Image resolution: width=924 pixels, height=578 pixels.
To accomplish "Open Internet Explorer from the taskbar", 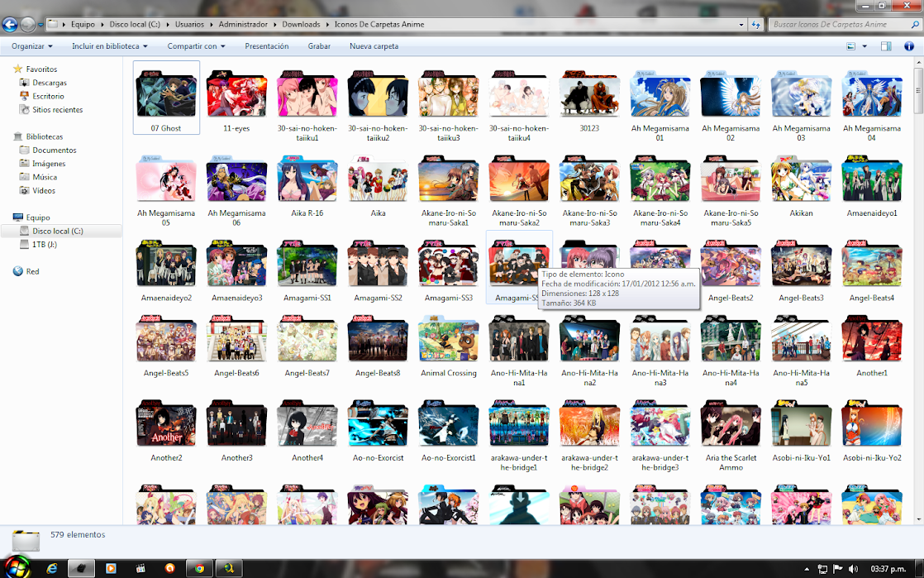I will [x=52, y=568].
